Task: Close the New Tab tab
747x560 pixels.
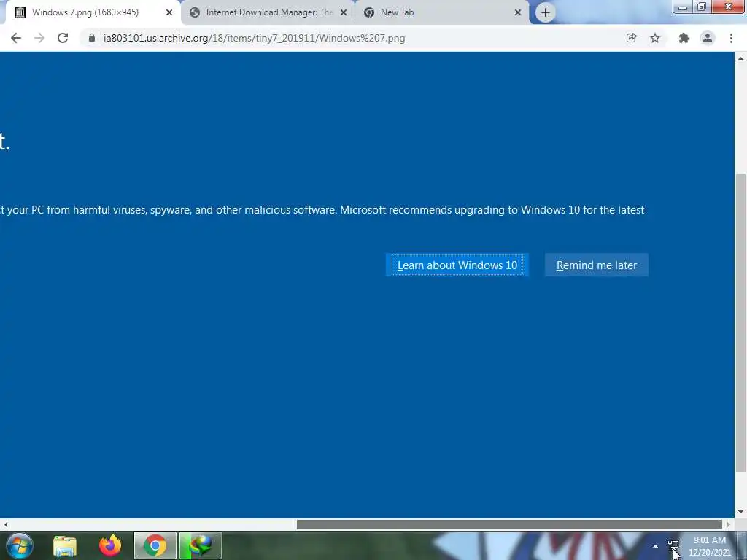Action: tap(518, 12)
